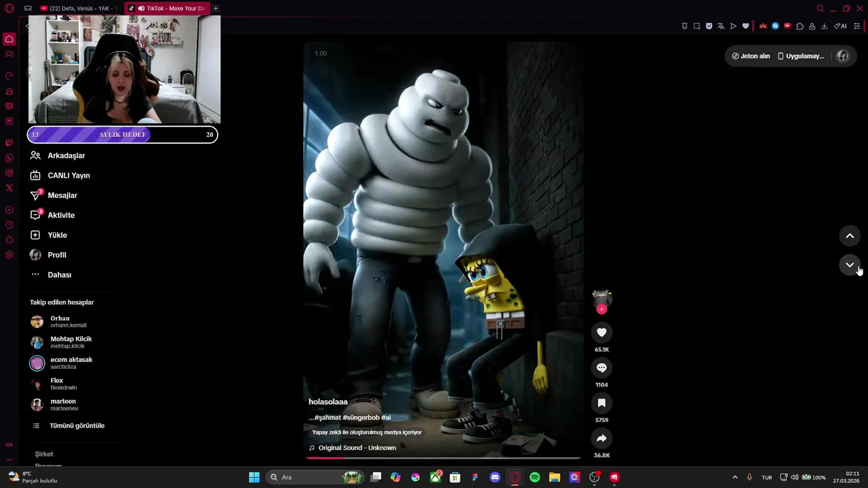The image size is (868, 488).
Task: Show hidden system tray icons chevron
Action: pyautogui.click(x=734, y=477)
